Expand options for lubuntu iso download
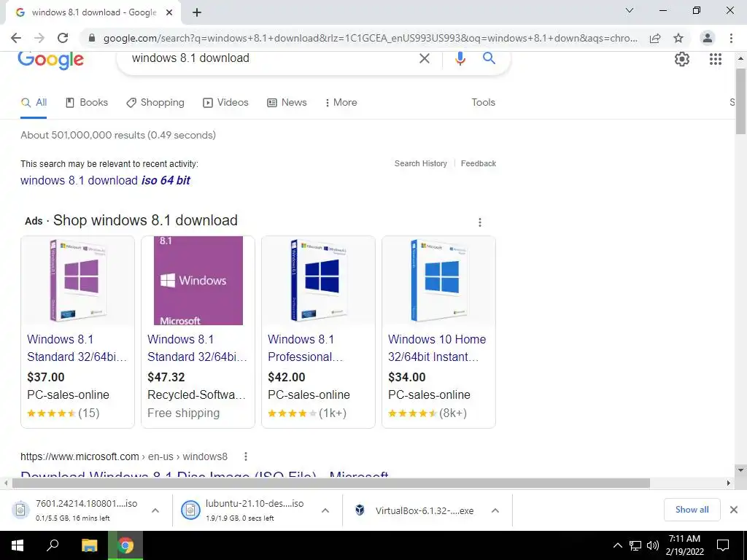 pos(325,510)
